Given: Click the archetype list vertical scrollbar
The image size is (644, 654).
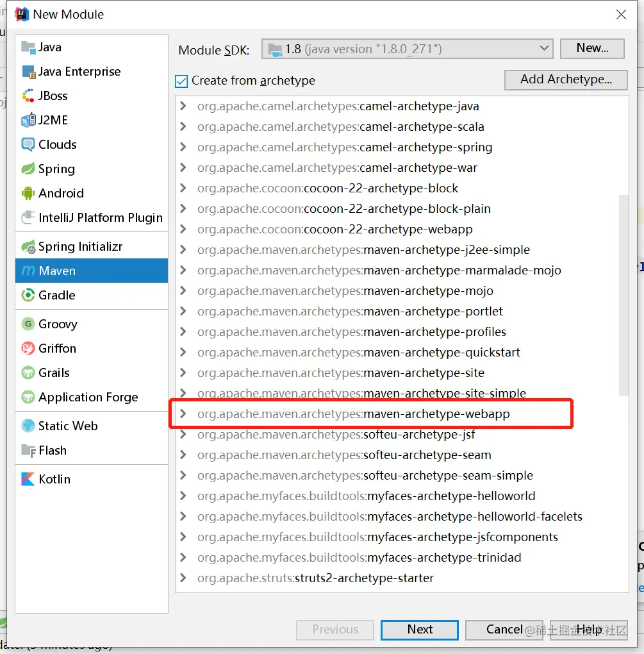Looking at the screenshot, I should click(623, 295).
